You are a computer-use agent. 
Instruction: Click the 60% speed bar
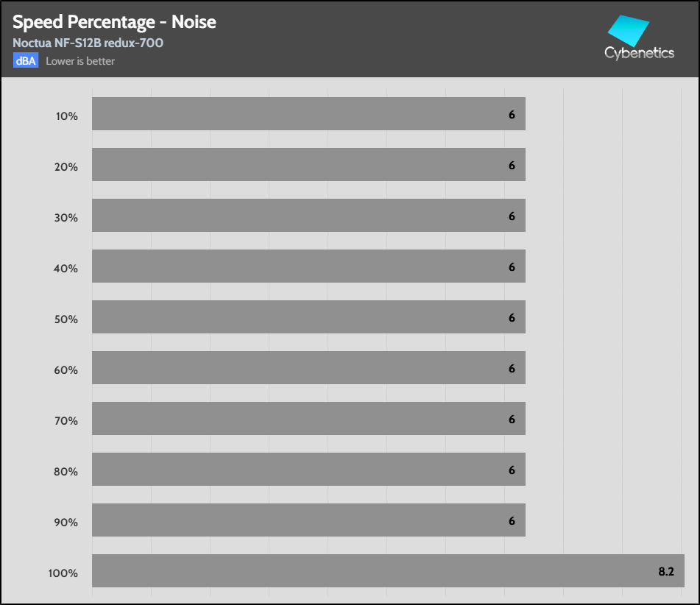click(x=308, y=368)
